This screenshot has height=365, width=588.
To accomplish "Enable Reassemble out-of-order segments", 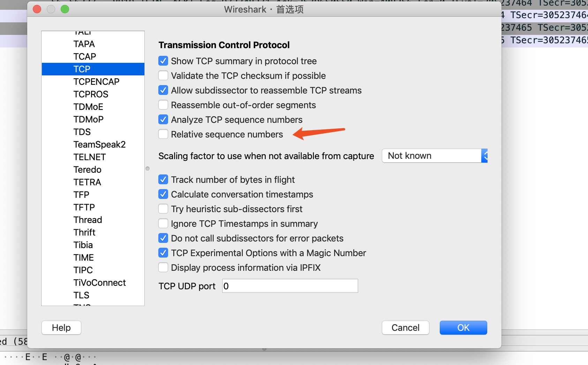I will [x=163, y=105].
